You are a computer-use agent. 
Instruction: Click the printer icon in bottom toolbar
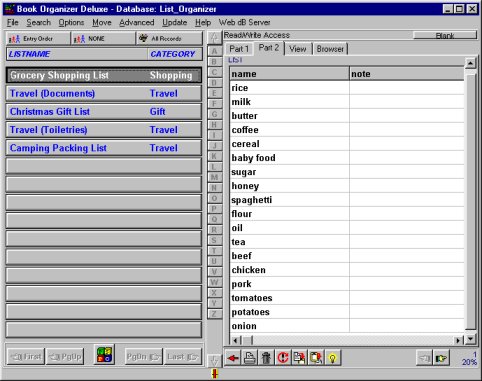pyautogui.click(x=249, y=358)
